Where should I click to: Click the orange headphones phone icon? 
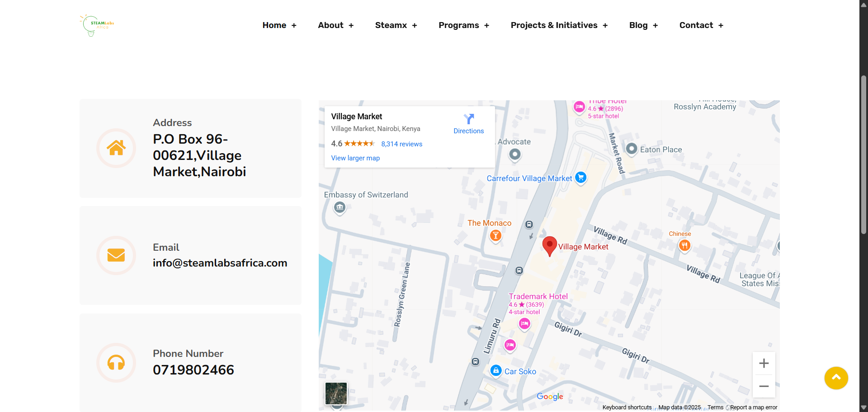pyautogui.click(x=116, y=362)
